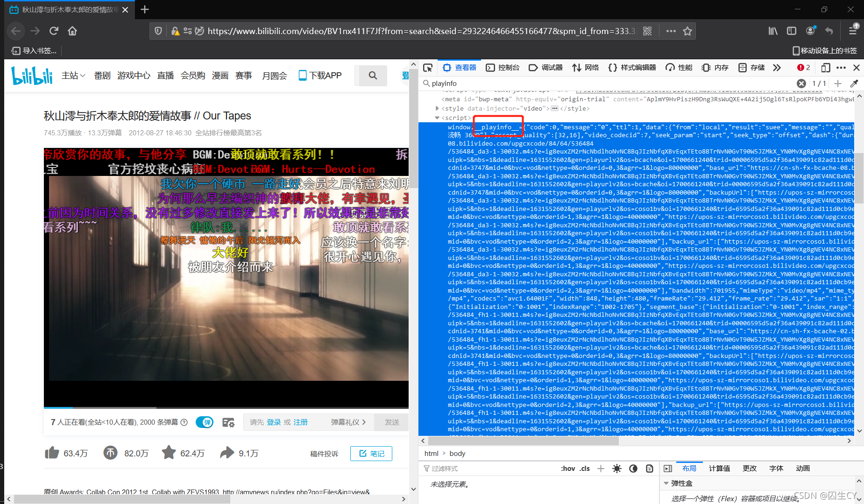
Task: Open 弹幕礼仪 etiquette link
Action: (348, 422)
